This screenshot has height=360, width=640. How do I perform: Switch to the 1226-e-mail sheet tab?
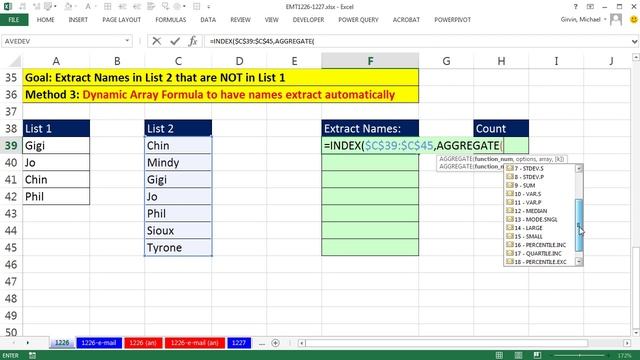(x=99, y=343)
